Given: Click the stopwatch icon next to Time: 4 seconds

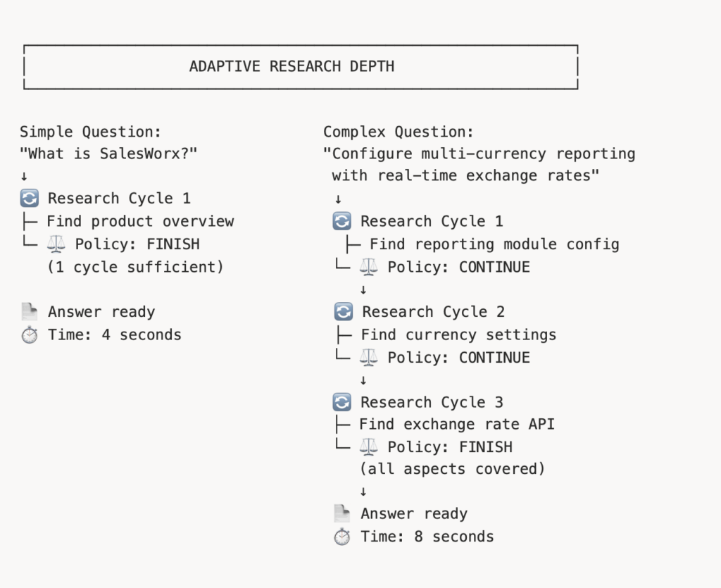Looking at the screenshot, I should coord(30,334).
